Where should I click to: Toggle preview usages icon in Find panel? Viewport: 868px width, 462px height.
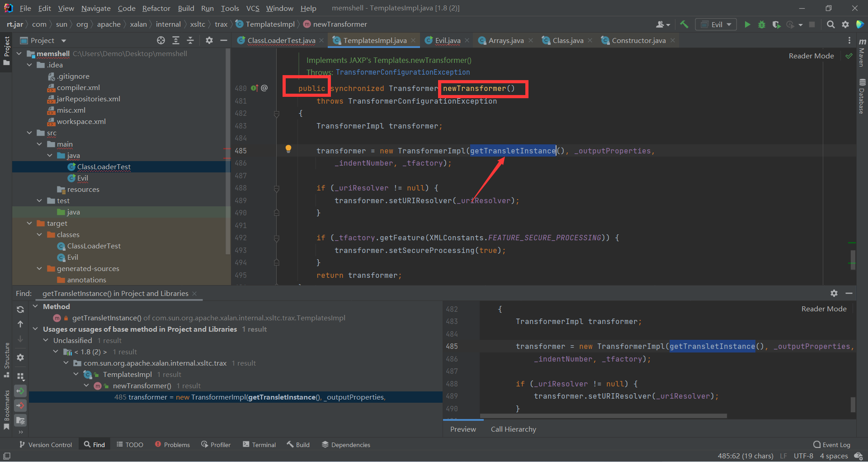[20, 420]
